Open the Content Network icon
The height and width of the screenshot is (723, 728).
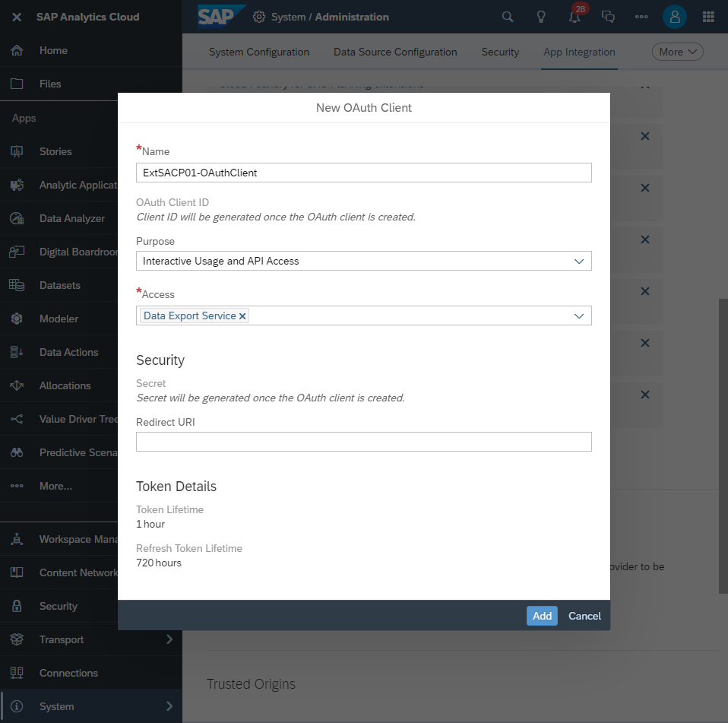[x=17, y=572]
